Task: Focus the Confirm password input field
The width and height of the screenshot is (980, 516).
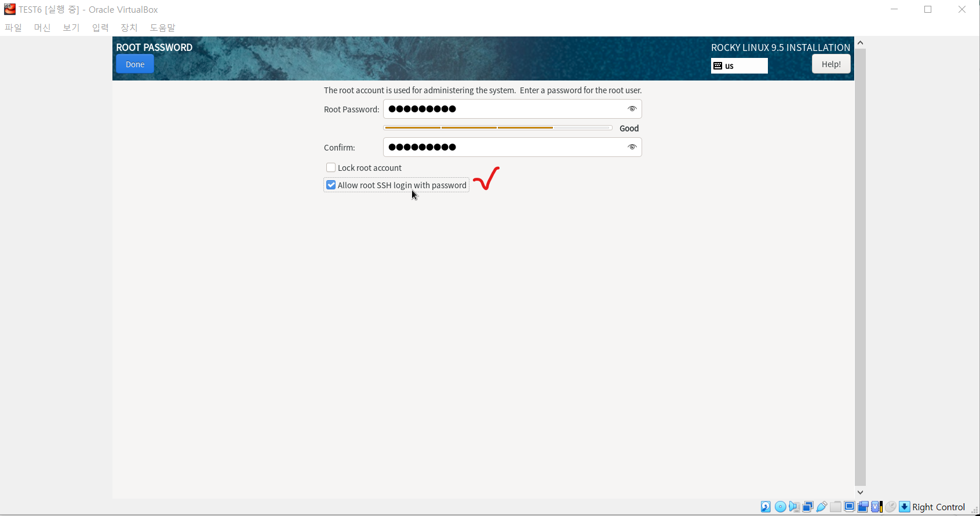Action: (512, 147)
